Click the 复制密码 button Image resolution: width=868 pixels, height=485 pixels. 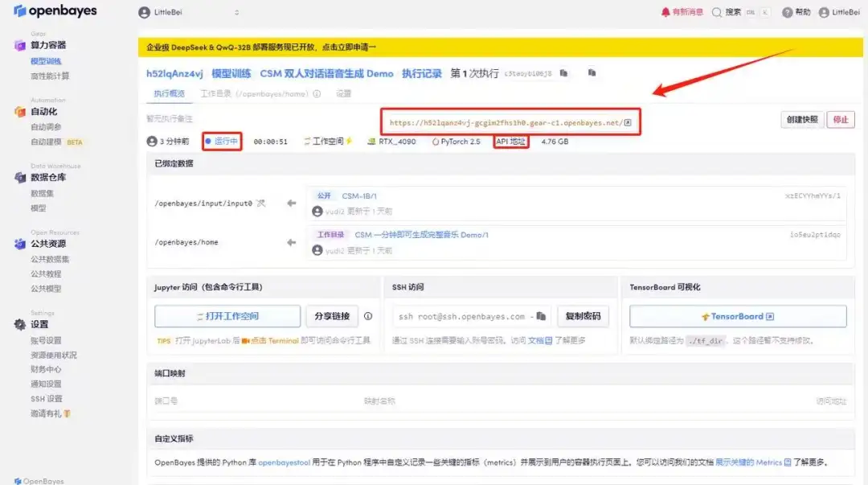pos(583,316)
